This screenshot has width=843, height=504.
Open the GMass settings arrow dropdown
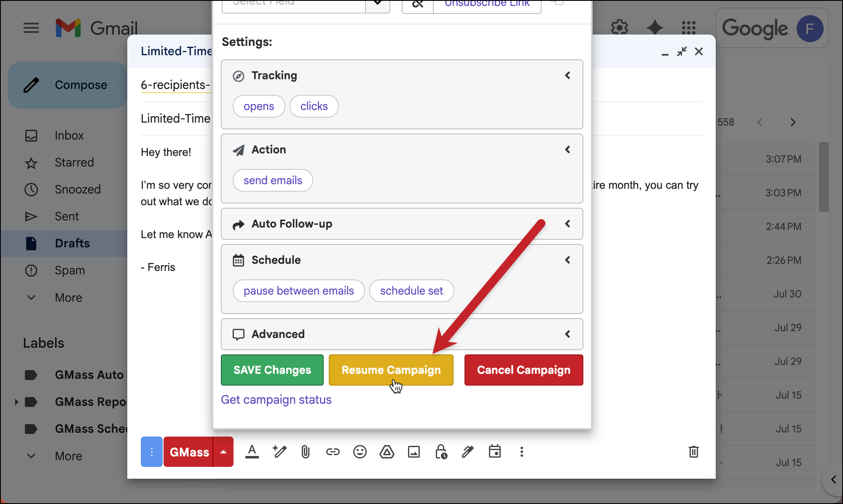(223, 452)
